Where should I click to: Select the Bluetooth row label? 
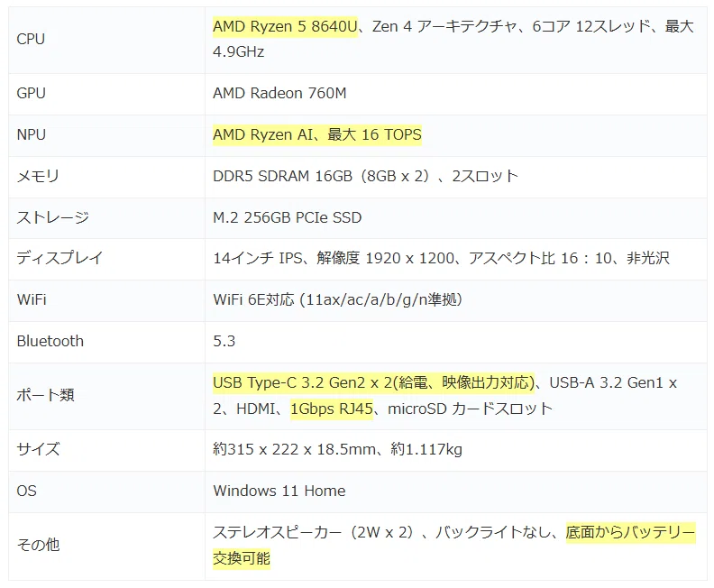pyautogui.click(x=50, y=341)
